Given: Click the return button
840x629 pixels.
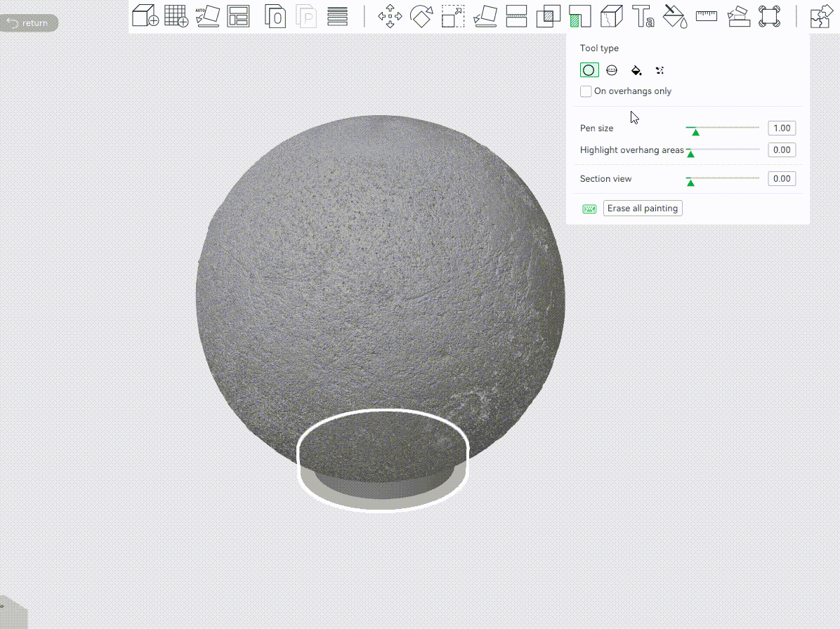Looking at the screenshot, I should pos(28,23).
